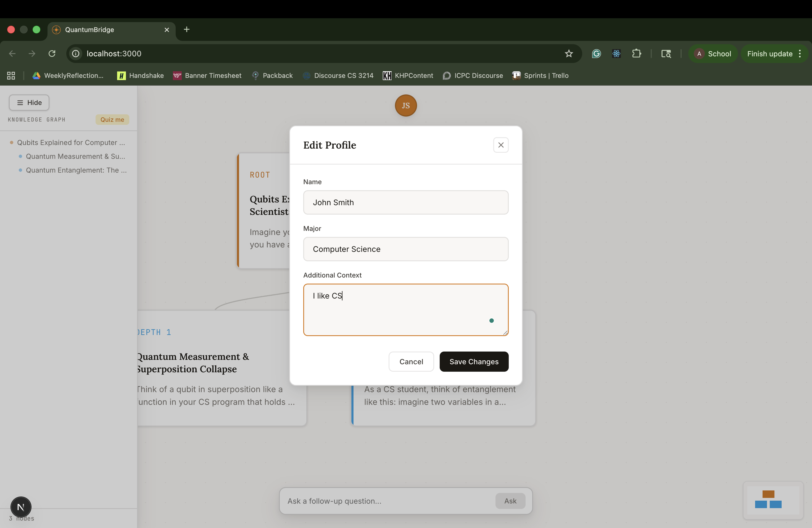Click the Quiz me button
Image resolution: width=812 pixels, height=528 pixels.
click(x=112, y=120)
